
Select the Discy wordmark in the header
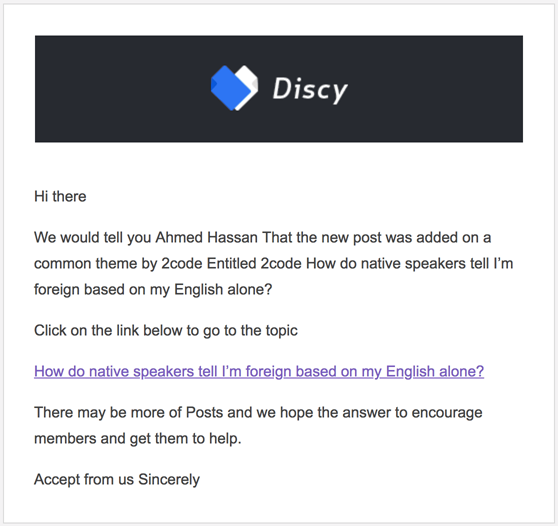tap(310, 89)
